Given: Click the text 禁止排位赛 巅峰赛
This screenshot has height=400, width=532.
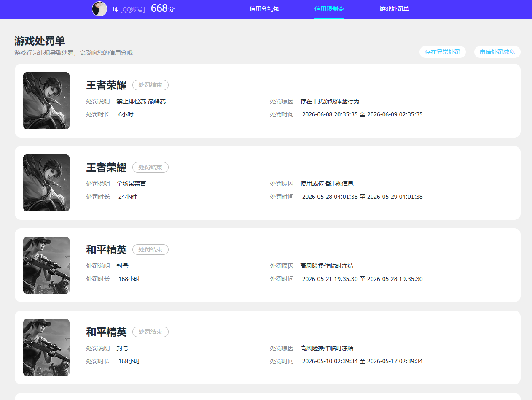Looking at the screenshot, I should (141, 101).
